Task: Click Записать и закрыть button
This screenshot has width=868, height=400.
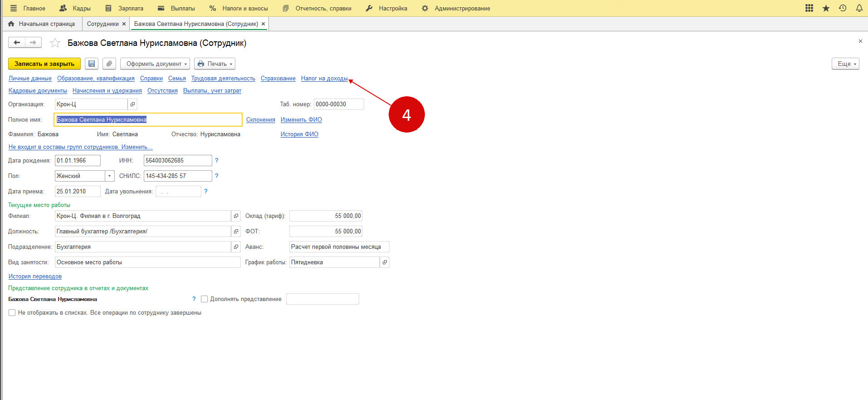Action: (x=44, y=64)
